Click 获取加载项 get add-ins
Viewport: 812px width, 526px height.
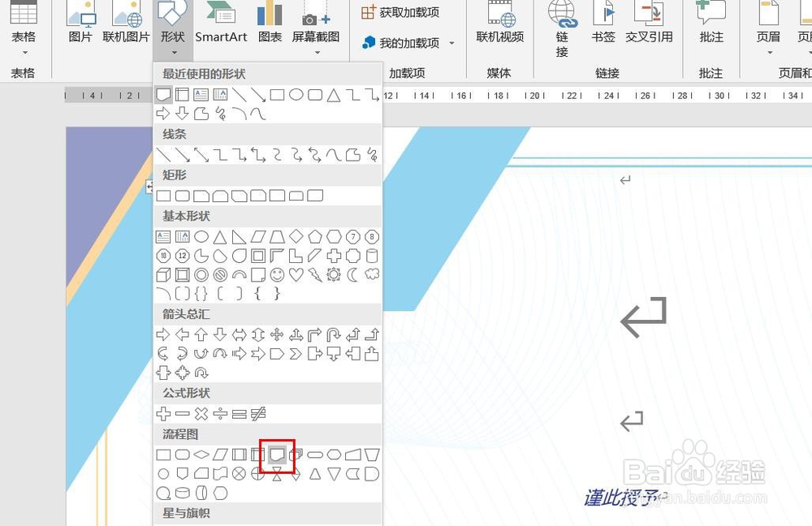coord(400,12)
